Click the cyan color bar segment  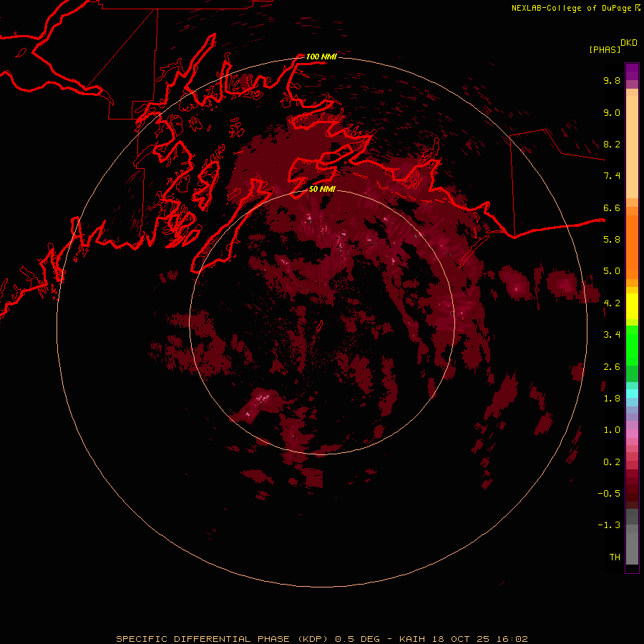coord(632,394)
